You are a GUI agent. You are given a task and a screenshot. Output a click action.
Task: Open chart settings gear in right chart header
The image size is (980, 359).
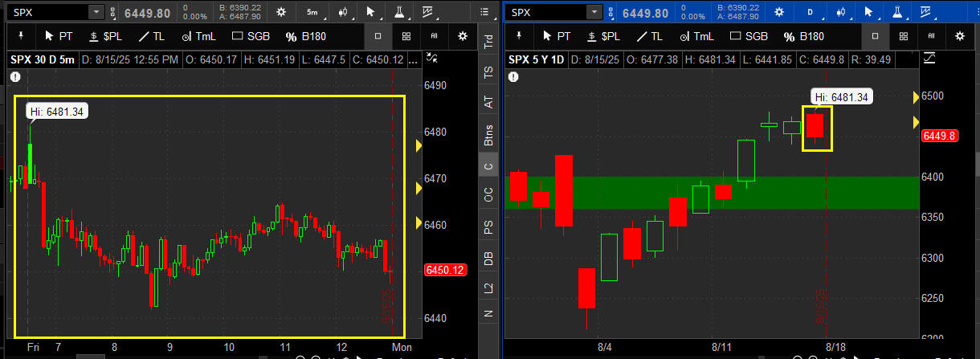pyautogui.click(x=778, y=12)
